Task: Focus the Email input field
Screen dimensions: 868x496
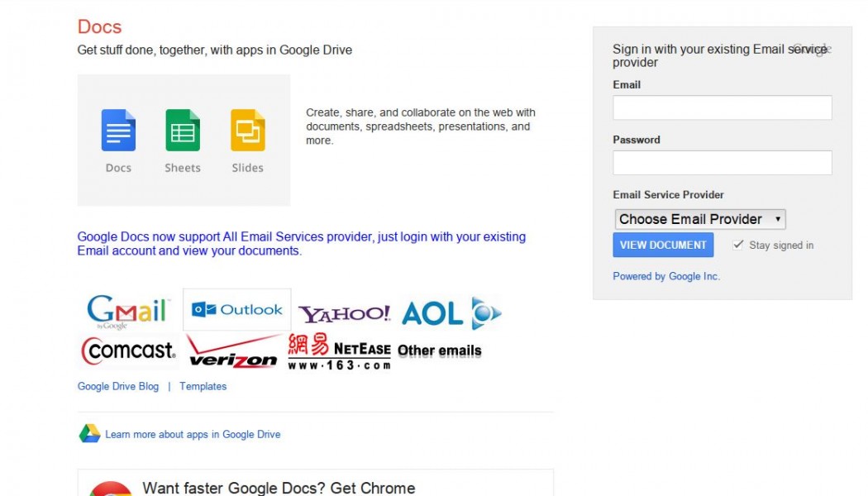Action: point(722,107)
